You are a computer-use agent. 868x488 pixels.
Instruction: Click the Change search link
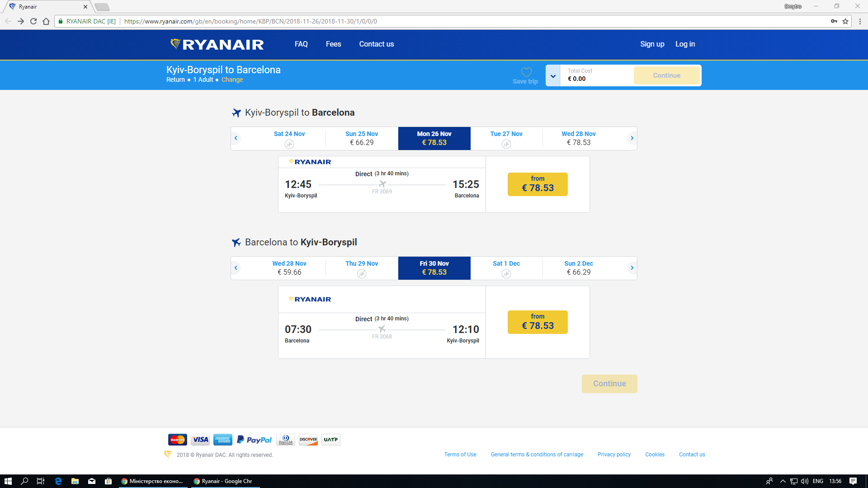[232, 80]
